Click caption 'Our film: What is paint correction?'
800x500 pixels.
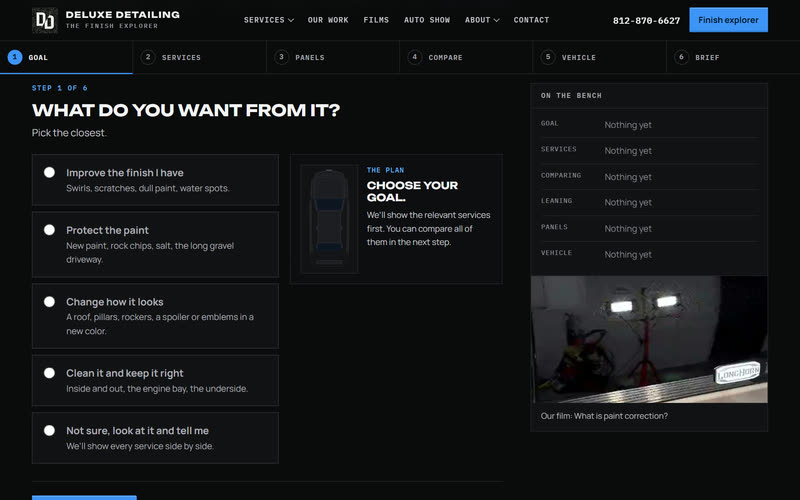[x=604, y=416]
